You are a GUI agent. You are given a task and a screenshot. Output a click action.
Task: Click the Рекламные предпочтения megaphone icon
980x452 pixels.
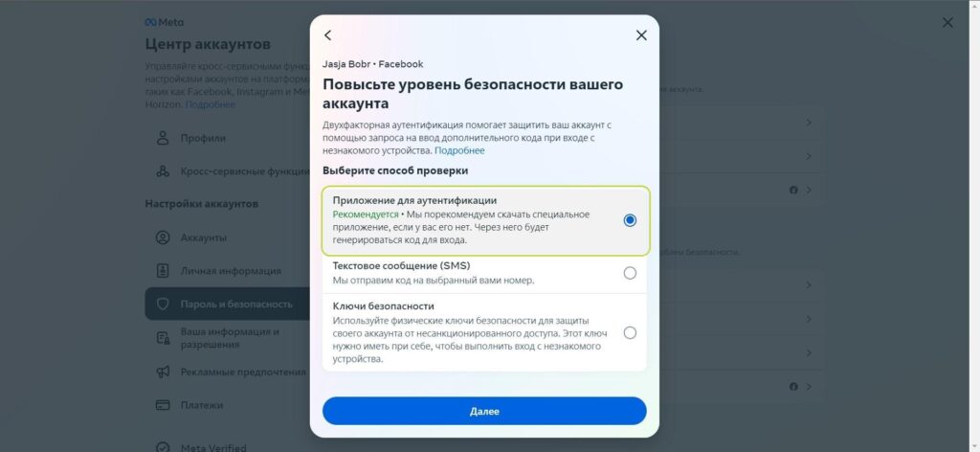163,372
